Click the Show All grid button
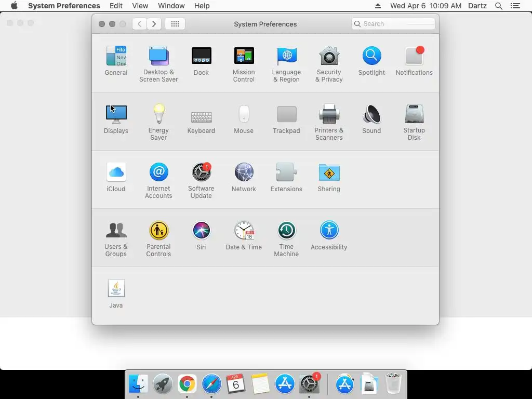532x399 pixels. (x=175, y=24)
